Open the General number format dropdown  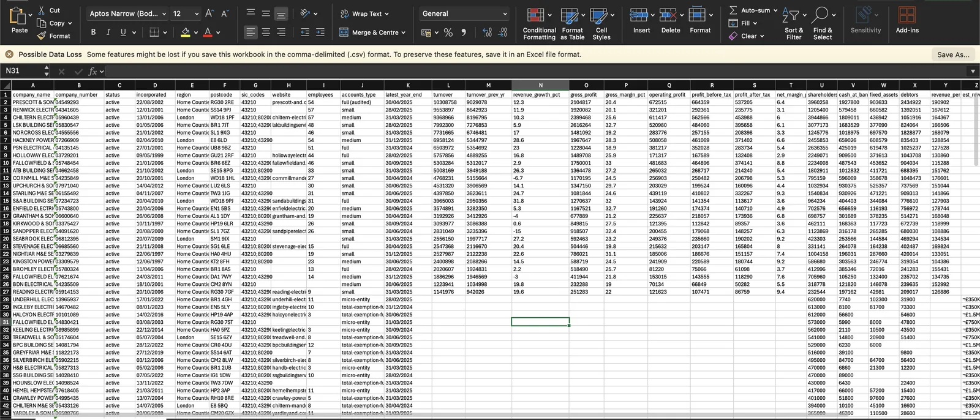pyautogui.click(x=465, y=13)
